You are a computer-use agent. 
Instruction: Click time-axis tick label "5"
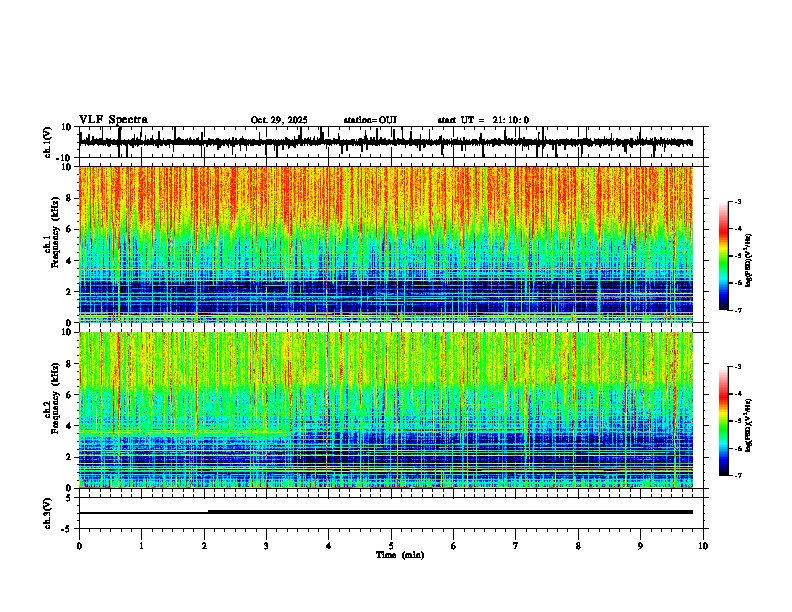click(391, 546)
